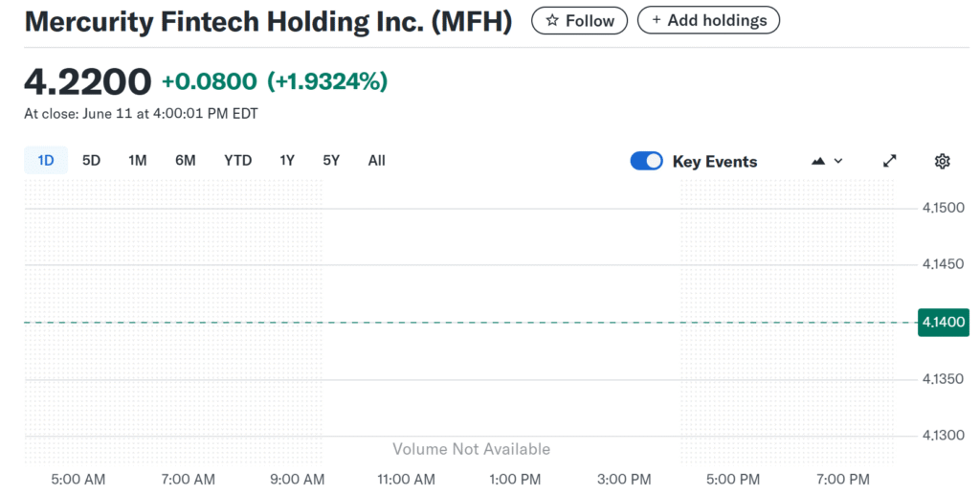Select the 1D time range tab
Screen dimensions: 980x495
click(x=46, y=161)
